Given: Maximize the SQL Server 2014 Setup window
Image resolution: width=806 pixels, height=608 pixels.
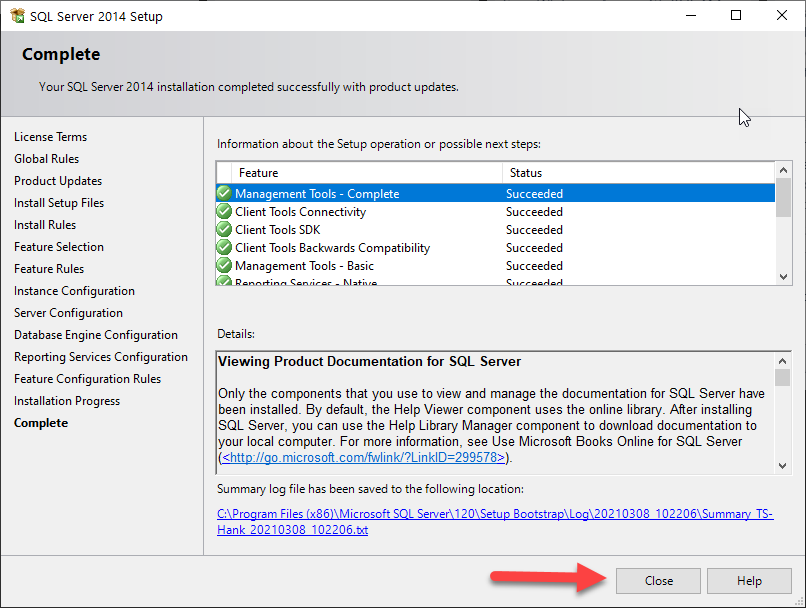Looking at the screenshot, I should tap(736, 15).
